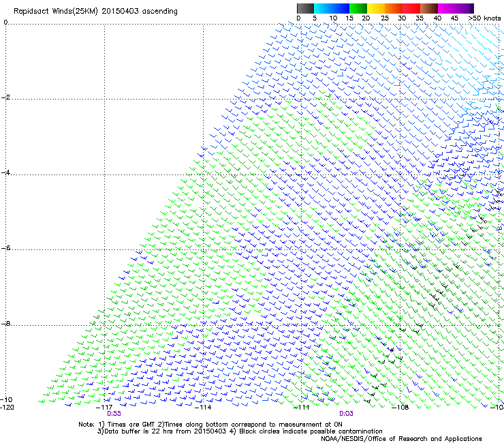Click the orange 25-30 knots legend segment
Screen dimensions: 504x443
[x=394, y=8]
